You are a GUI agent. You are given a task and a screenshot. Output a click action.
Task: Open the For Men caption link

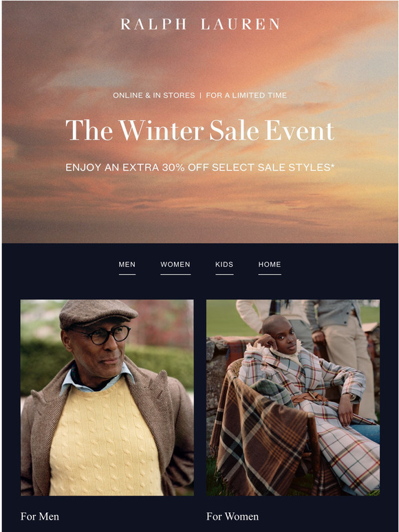(x=40, y=516)
